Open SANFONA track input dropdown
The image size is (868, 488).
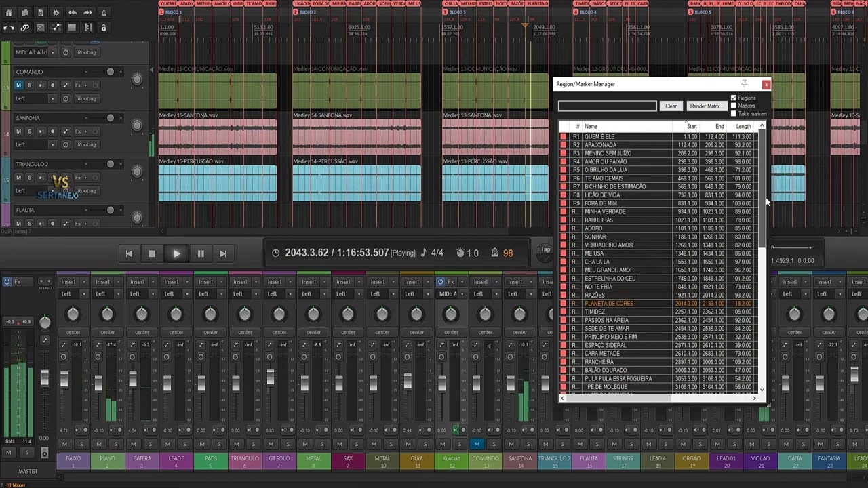coord(35,144)
